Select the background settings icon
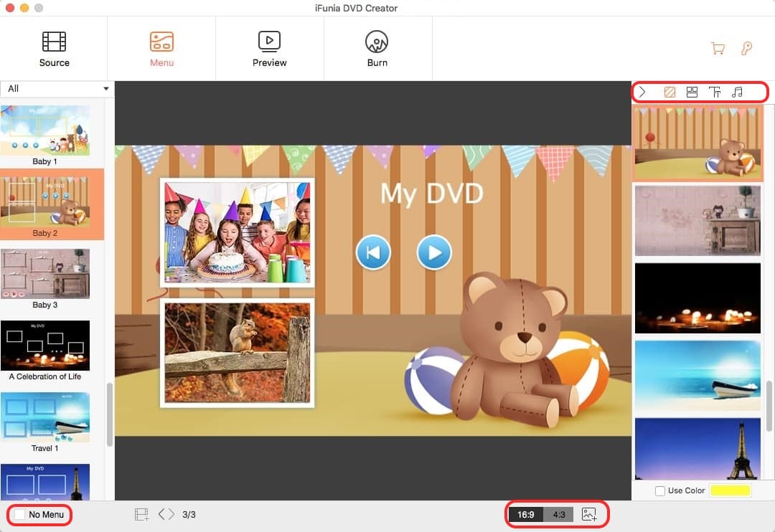The height and width of the screenshot is (532, 775). (669, 92)
